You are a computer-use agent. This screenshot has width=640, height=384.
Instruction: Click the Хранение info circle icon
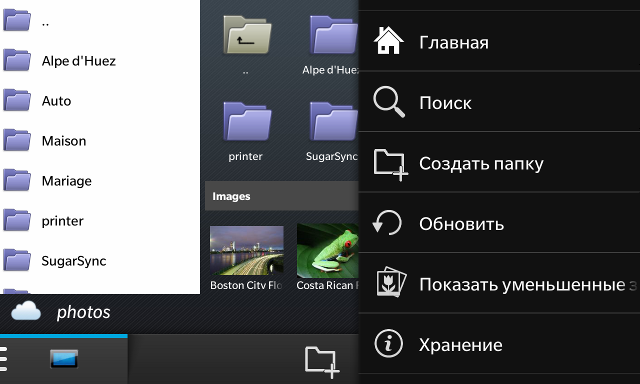tap(388, 344)
